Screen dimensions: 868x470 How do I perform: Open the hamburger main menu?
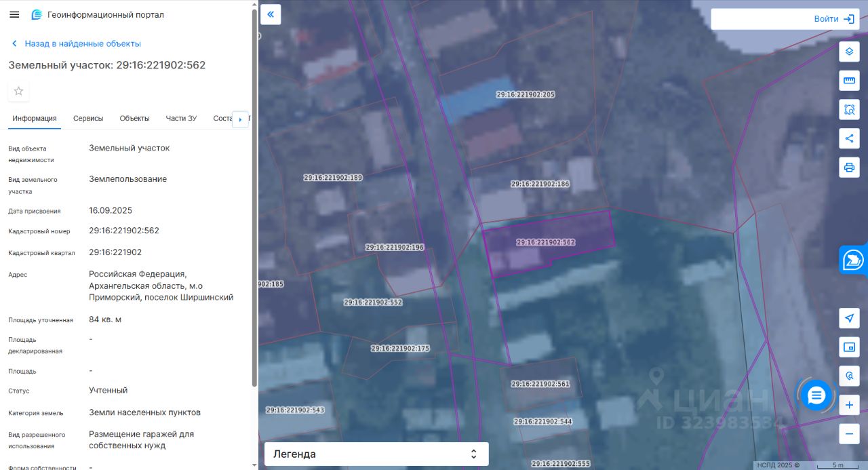coord(14,14)
